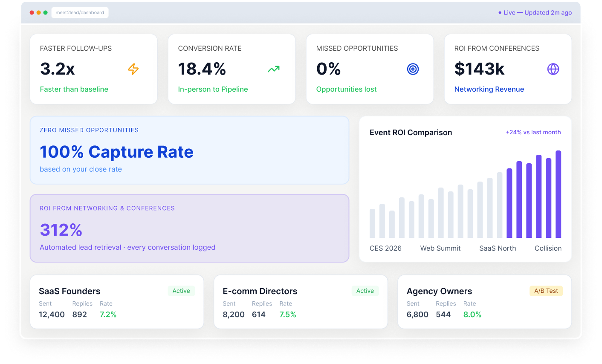
Task: Open the SaaS Founders campaign title
Action: click(x=69, y=291)
